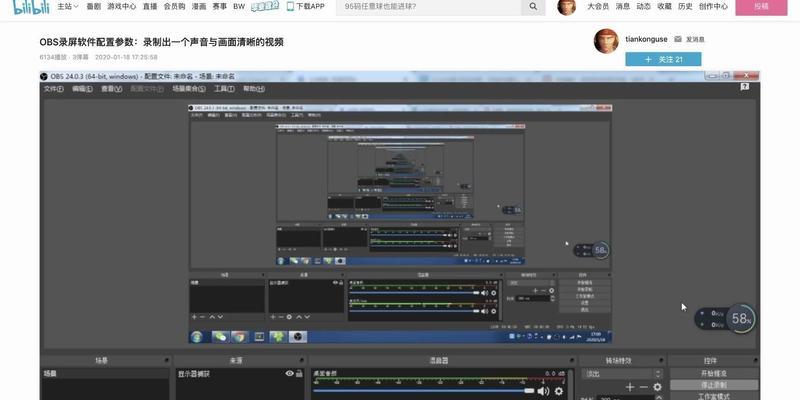Open 大会员 link in header

pyautogui.click(x=598, y=7)
